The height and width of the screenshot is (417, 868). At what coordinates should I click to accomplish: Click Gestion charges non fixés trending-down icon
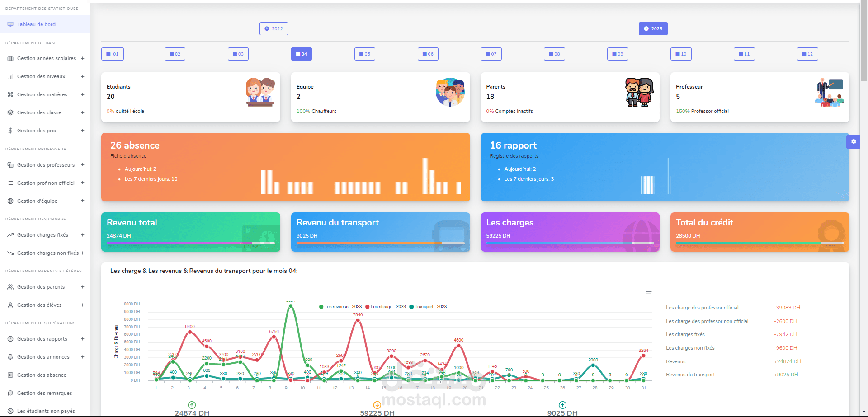pos(10,253)
